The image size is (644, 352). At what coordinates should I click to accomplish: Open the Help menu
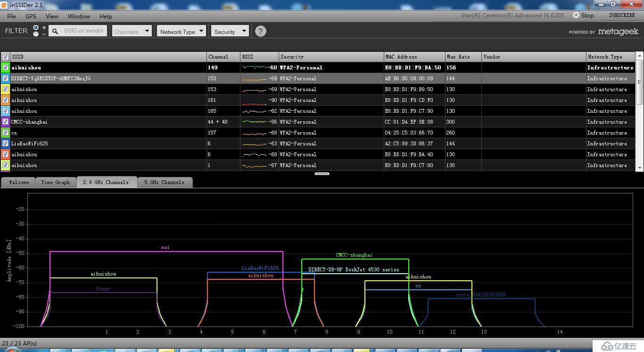click(106, 16)
